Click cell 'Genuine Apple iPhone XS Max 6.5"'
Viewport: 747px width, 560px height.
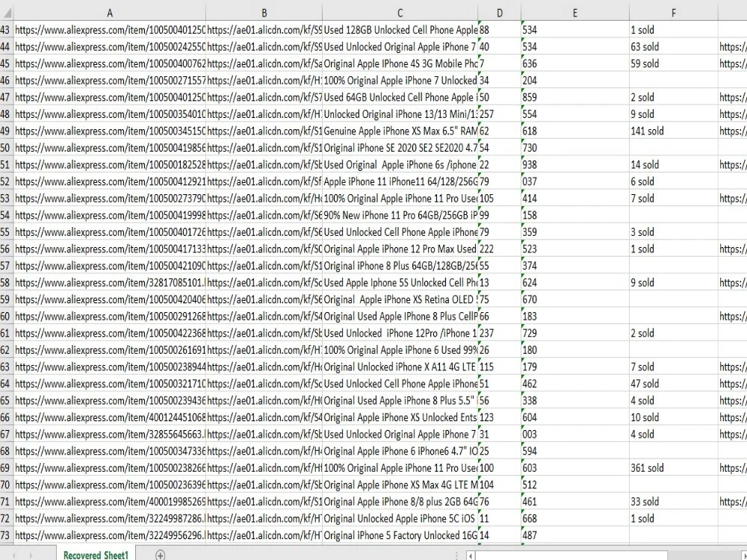(x=400, y=131)
